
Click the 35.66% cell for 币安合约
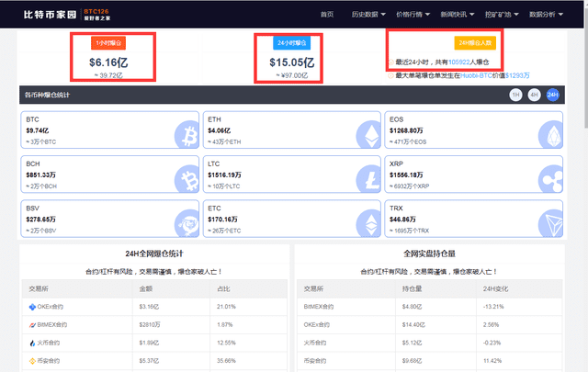pos(226,361)
